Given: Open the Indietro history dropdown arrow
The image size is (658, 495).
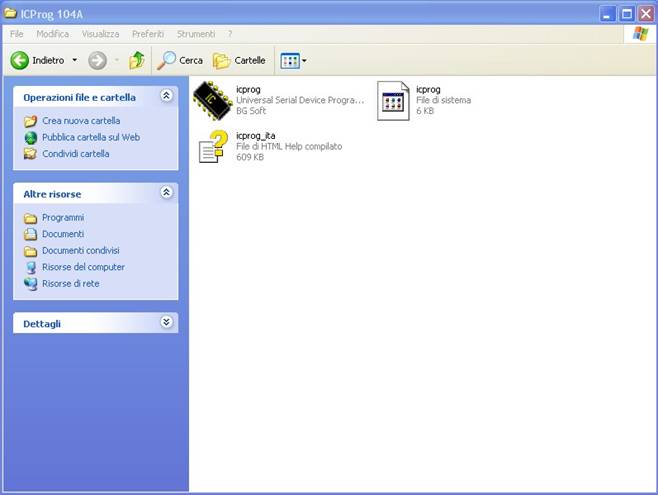Looking at the screenshot, I should 75,60.
